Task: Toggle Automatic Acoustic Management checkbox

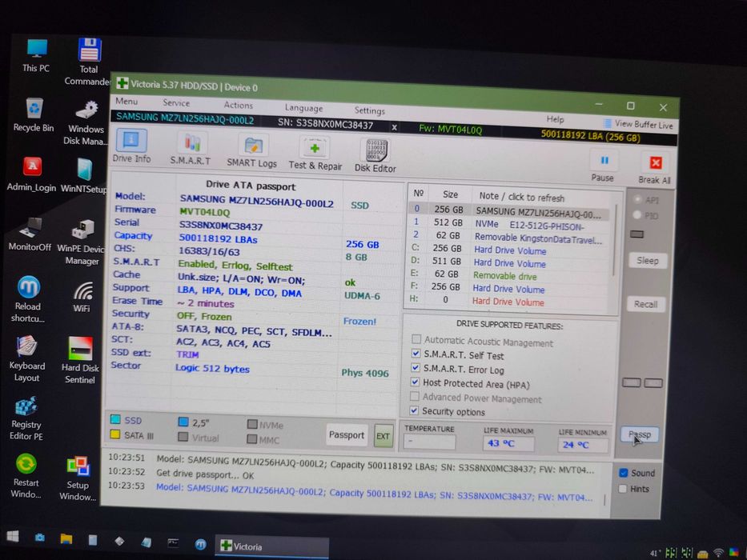Action: tap(416, 339)
